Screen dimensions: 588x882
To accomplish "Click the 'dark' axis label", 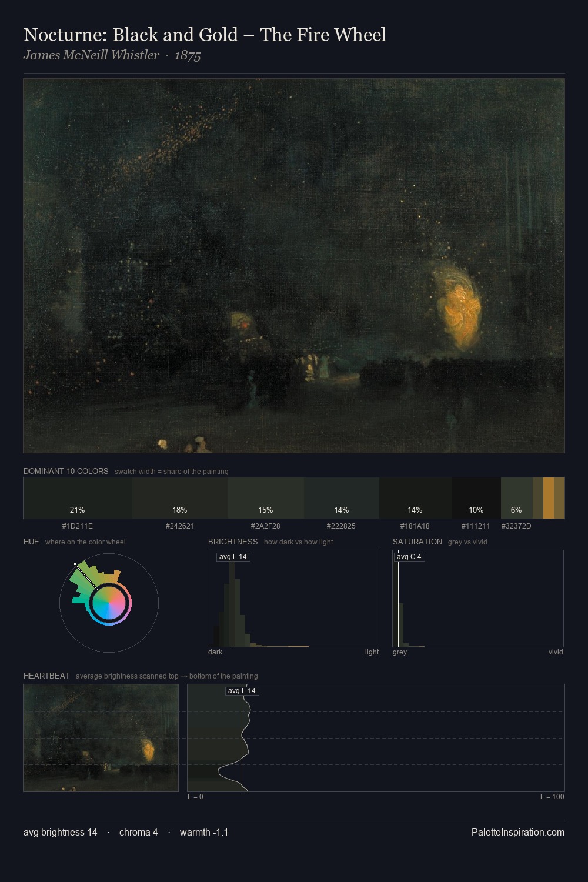I will pyautogui.click(x=215, y=652).
